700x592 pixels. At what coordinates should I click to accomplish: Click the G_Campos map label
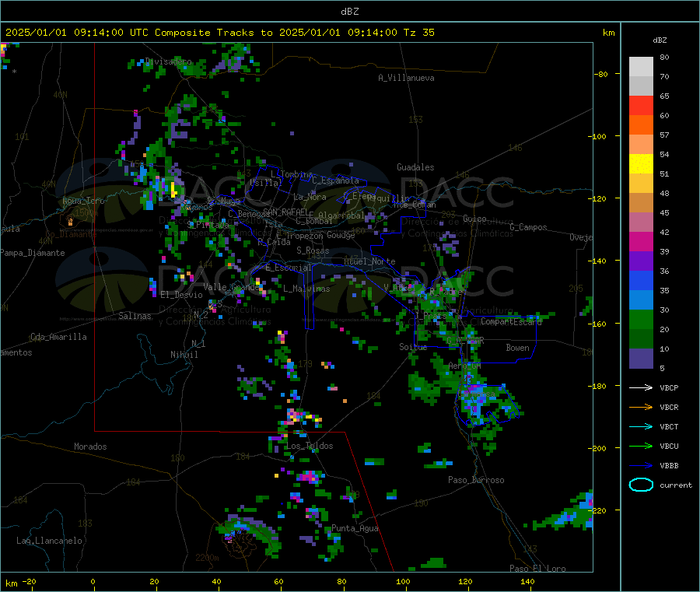pos(528,227)
